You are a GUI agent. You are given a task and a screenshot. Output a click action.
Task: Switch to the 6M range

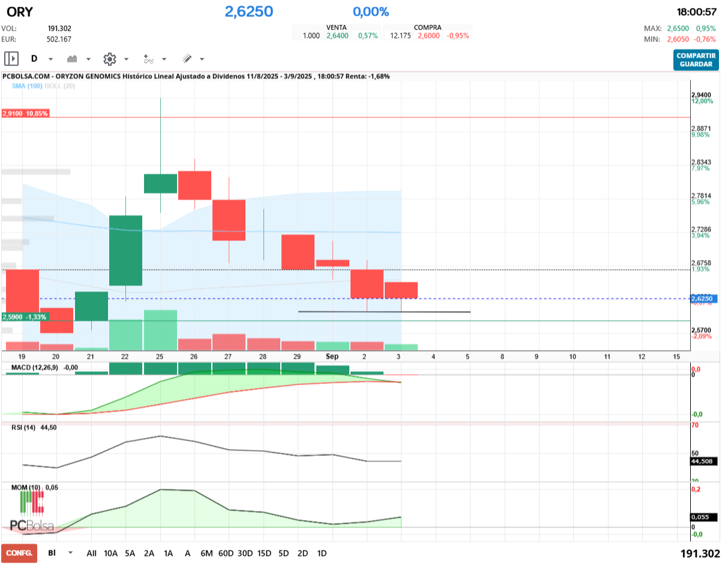(x=207, y=553)
